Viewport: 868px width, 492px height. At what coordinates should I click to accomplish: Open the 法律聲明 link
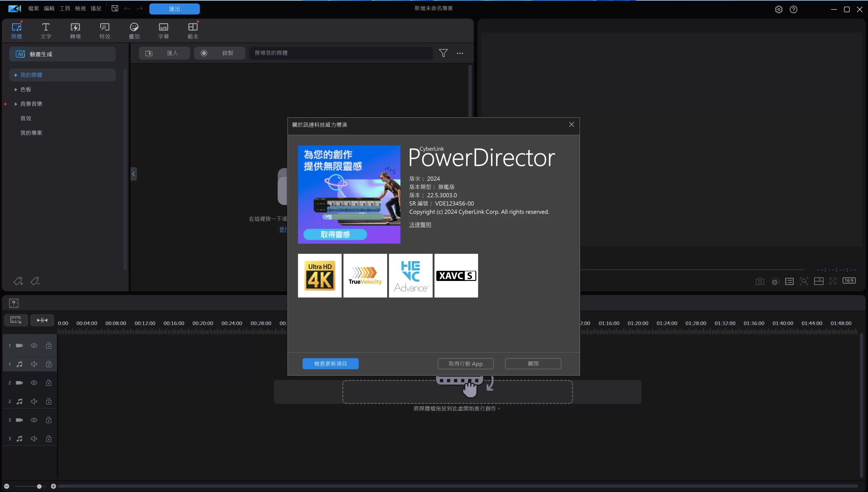click(420, 225)
